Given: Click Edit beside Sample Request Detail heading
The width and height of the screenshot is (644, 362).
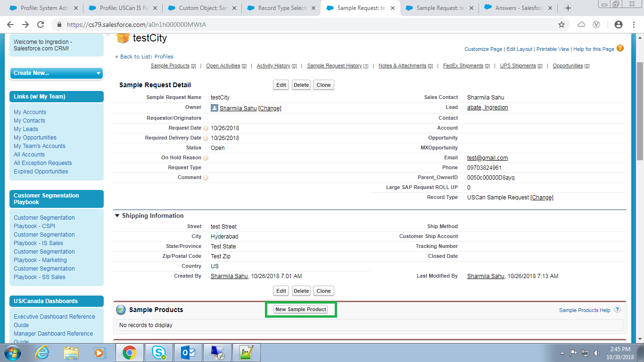Looking at the screenshot, I should (x=281, y=85).
